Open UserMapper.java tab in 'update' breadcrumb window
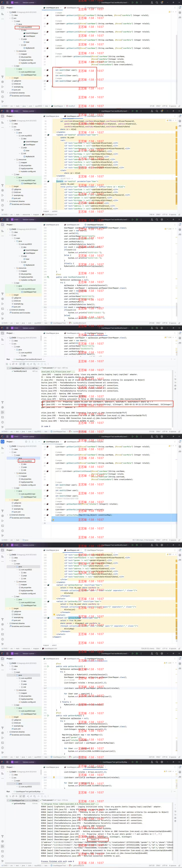Viewport: 182px width, 868px height. (51, 116)
